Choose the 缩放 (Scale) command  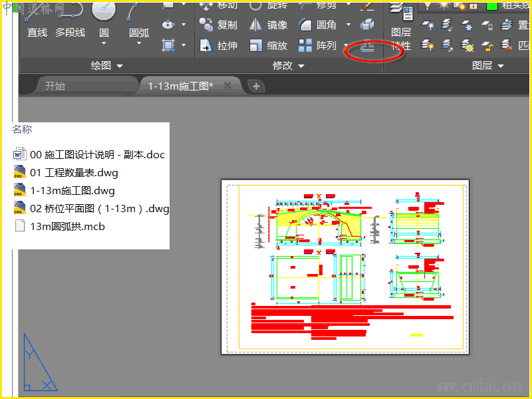(268, 45)
